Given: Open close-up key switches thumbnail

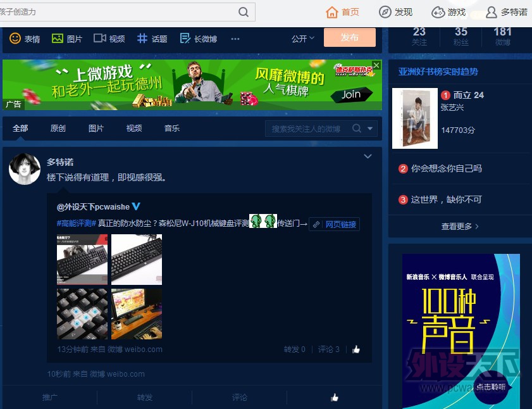Looking at the screenshot, I should tap(82, 314).
